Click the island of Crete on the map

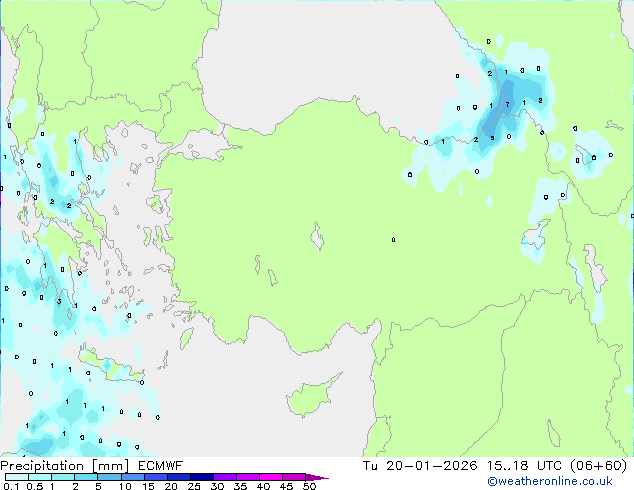click(x=111, y=366)
